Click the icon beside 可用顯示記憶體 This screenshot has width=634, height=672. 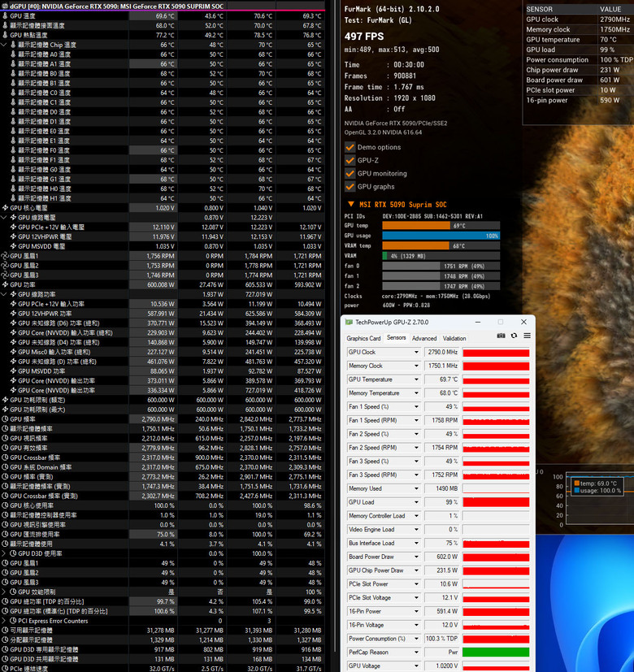[x=5, y=631]
